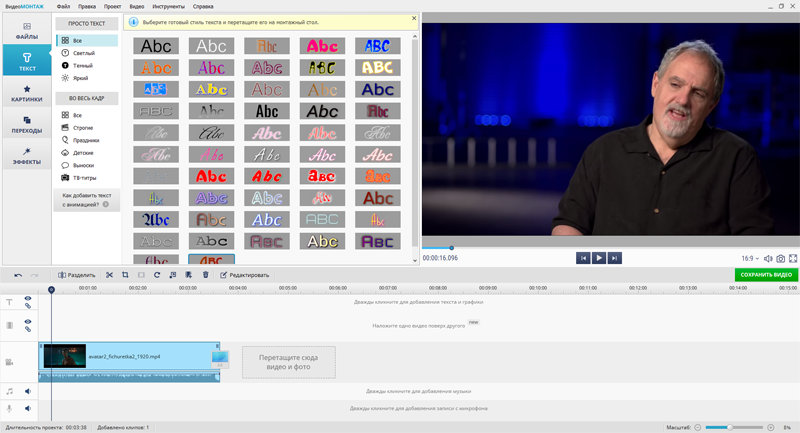Click the Сохранить видео button
Screen dimensions: 800x433
765,274
